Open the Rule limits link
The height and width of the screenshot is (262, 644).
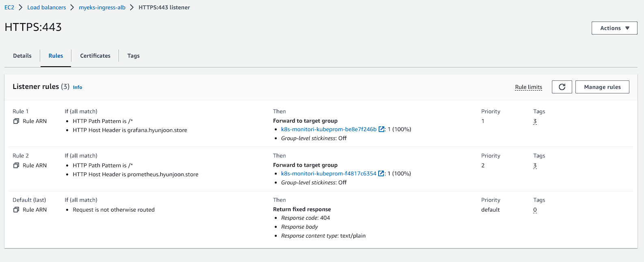[x=528, y=87]
